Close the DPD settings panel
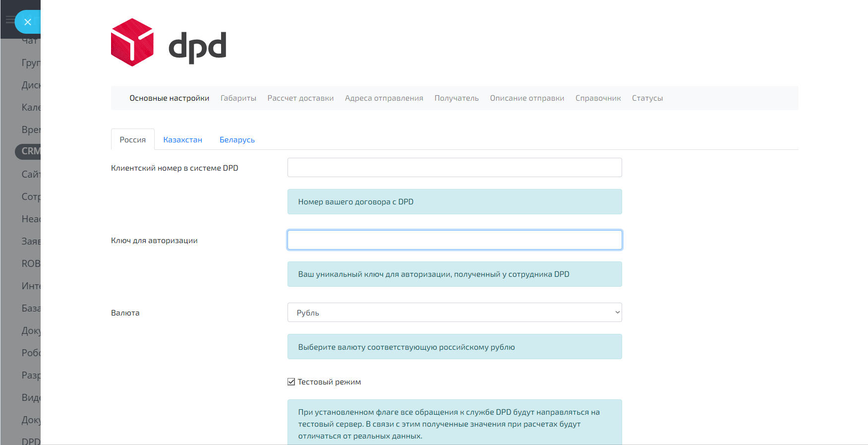This screenshot has width=868, height=445. tap(28, 22)
